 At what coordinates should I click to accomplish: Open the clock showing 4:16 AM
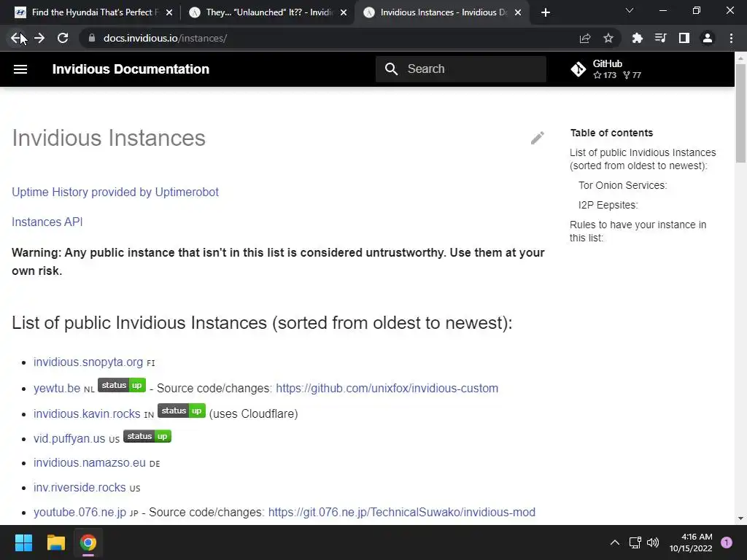[x=691, y=542]
